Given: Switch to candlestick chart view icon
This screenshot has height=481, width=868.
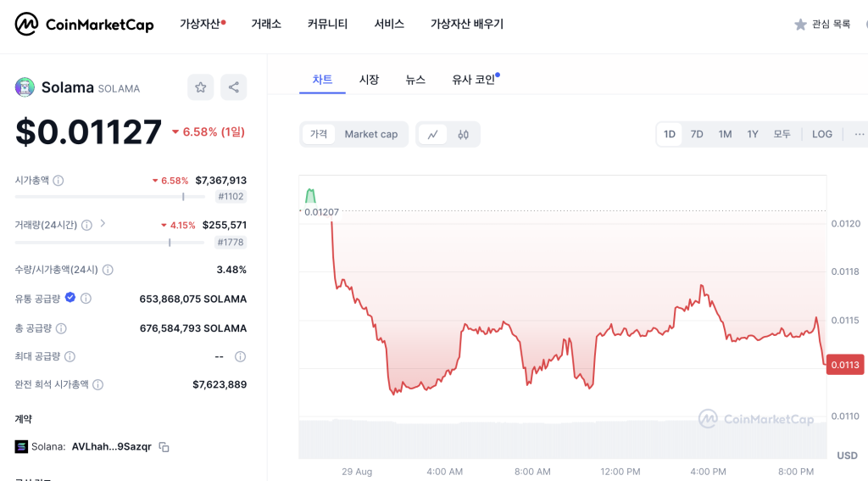Looking at the screenshot, I should (464, 134).
